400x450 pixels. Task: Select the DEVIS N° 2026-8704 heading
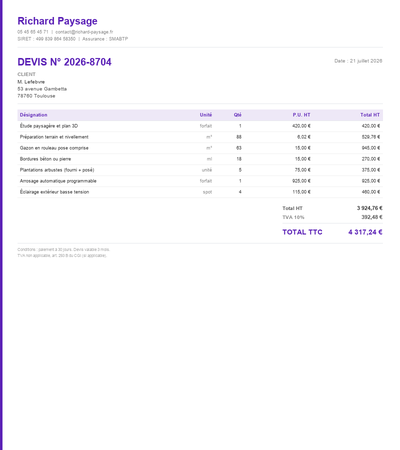coord(64,62)
